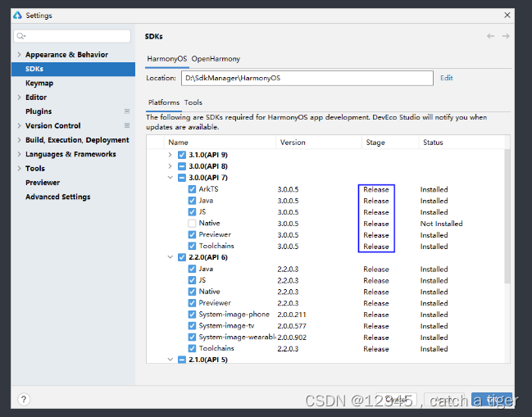Toggle the 3.1.0(API 9) checkbox
The width and height of the screenshot is (532, 417).
click(182, 155)
